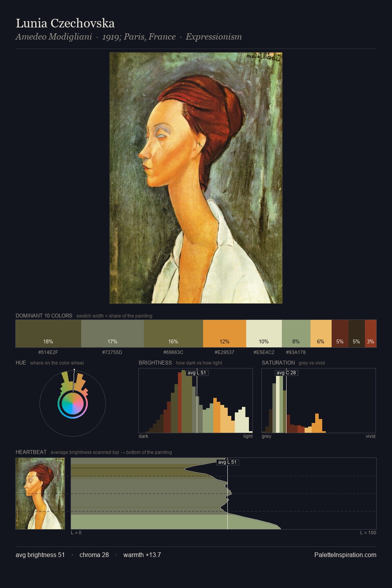Viewport: 392px width, 588px height.
Task: Select the 3% rust red swatch
Action: click(x=370, y=334)
